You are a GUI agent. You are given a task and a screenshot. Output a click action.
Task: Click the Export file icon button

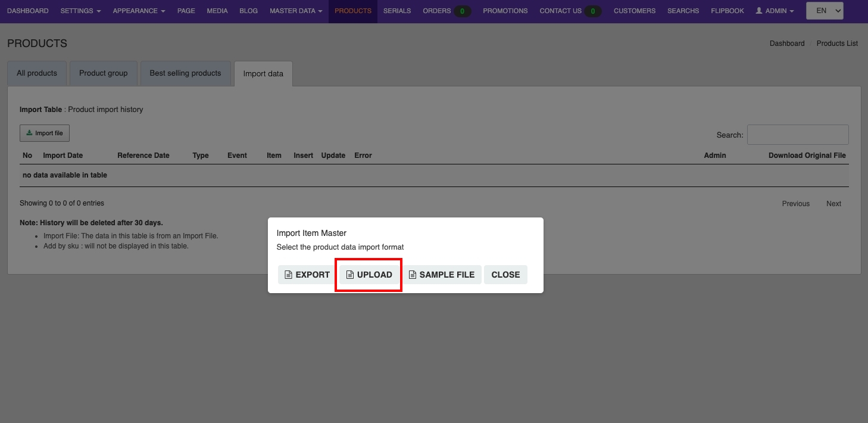(307, 275)
